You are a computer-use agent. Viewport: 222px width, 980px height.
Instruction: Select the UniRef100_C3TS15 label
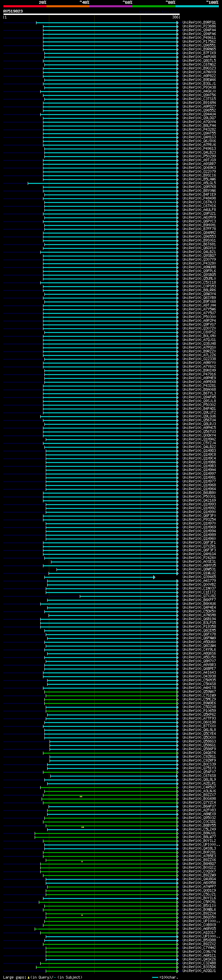tap(199, 99)
